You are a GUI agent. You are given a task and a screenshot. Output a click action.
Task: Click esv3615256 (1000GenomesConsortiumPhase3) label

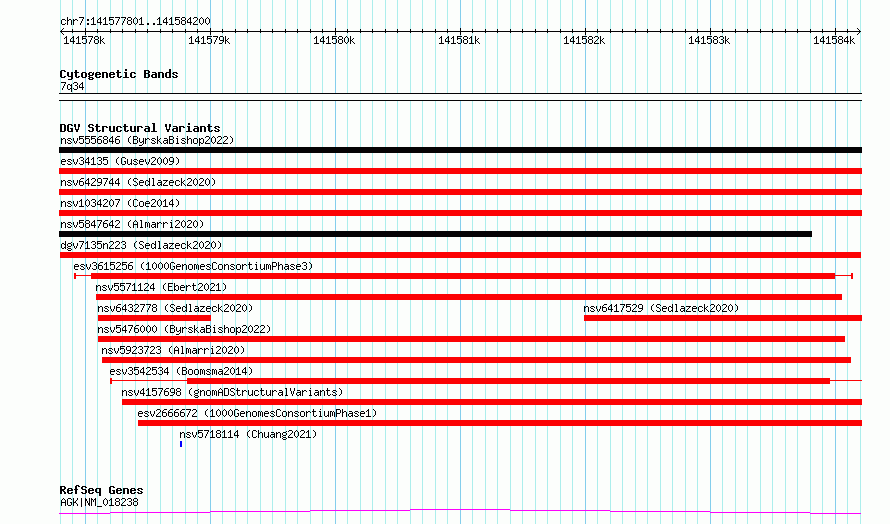tap(193, 266)
